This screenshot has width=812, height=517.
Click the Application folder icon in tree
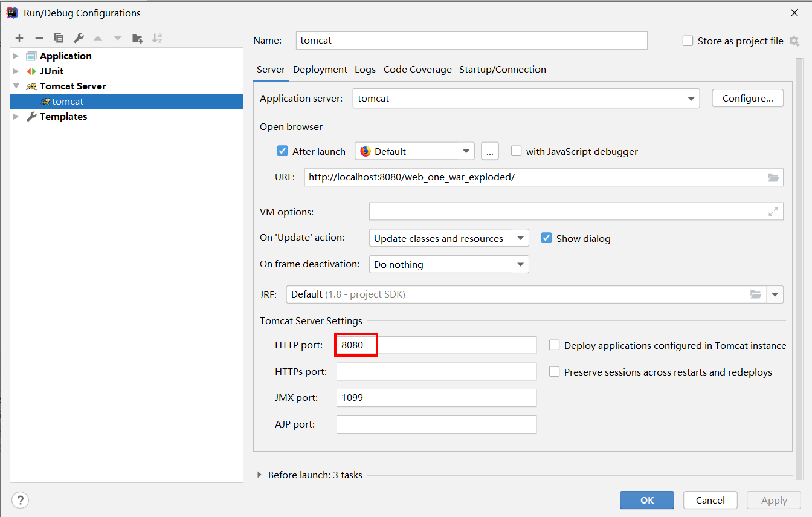(x=31, y=56)
